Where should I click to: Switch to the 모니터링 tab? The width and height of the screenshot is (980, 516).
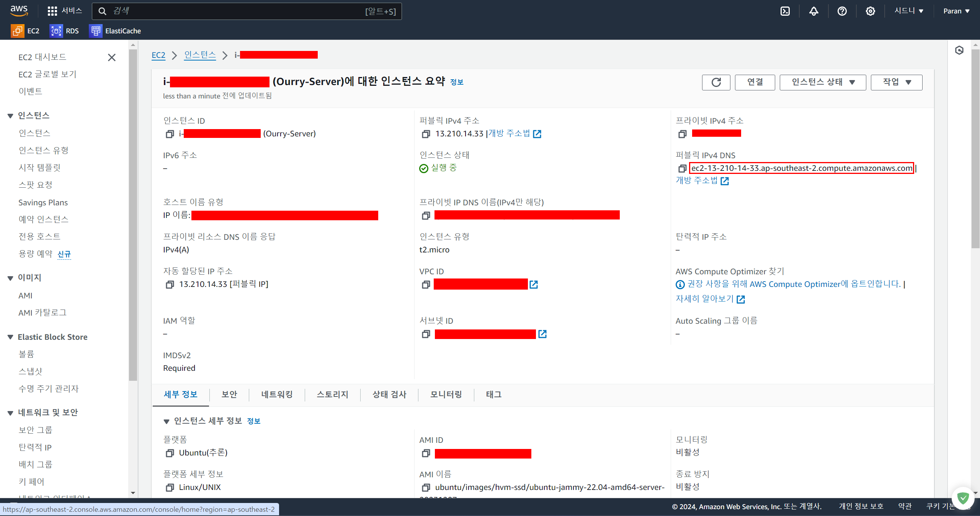[446, 395]
